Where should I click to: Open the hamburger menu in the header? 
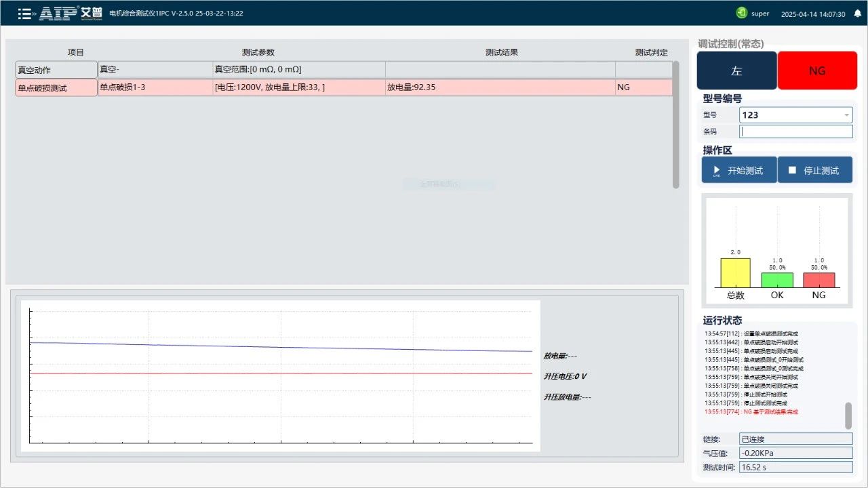point(24,14)
